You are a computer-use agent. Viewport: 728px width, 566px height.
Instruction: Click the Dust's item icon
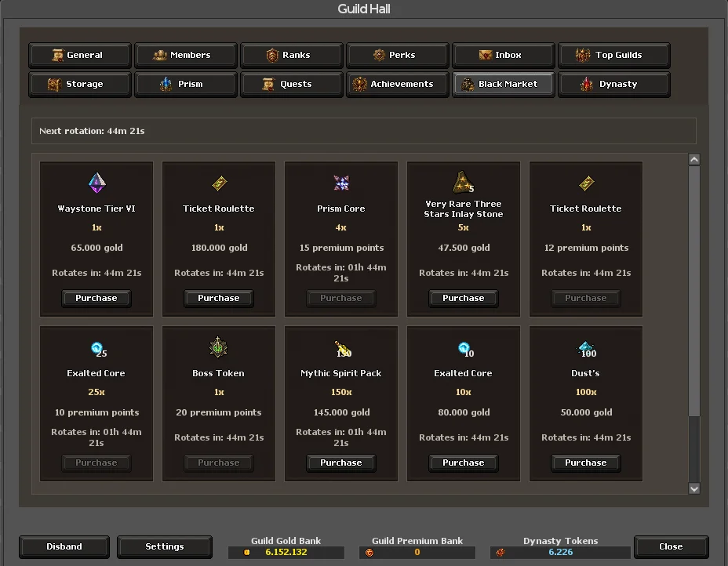pos(586,349)
